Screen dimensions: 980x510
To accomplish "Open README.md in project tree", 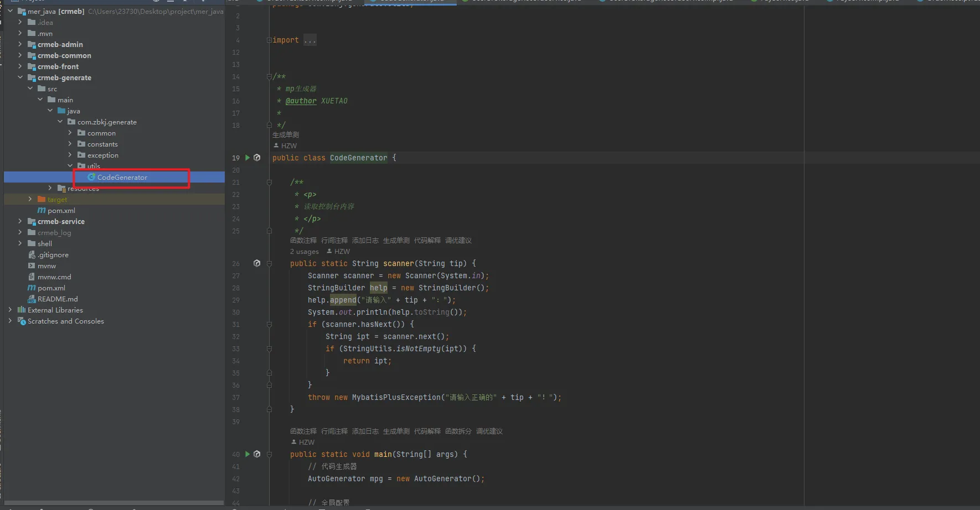I will [x=57, y=299].
